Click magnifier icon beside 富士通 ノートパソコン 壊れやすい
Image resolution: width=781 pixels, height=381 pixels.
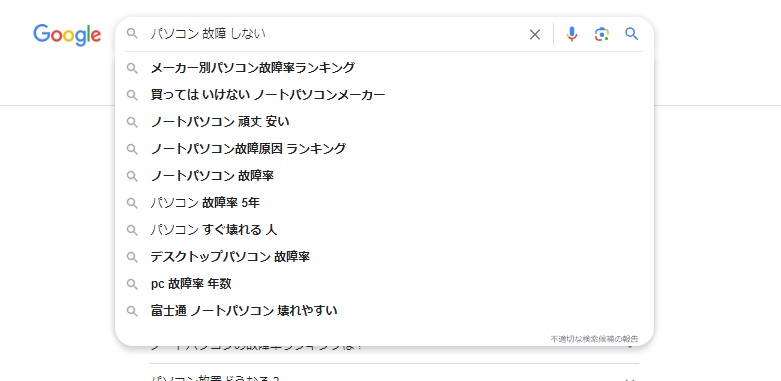(132, 311)
